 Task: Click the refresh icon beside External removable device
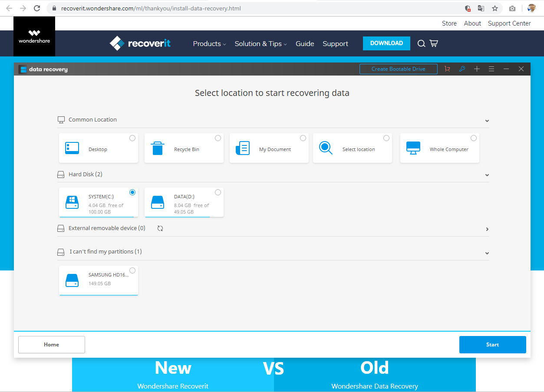[x=160, y=228]
